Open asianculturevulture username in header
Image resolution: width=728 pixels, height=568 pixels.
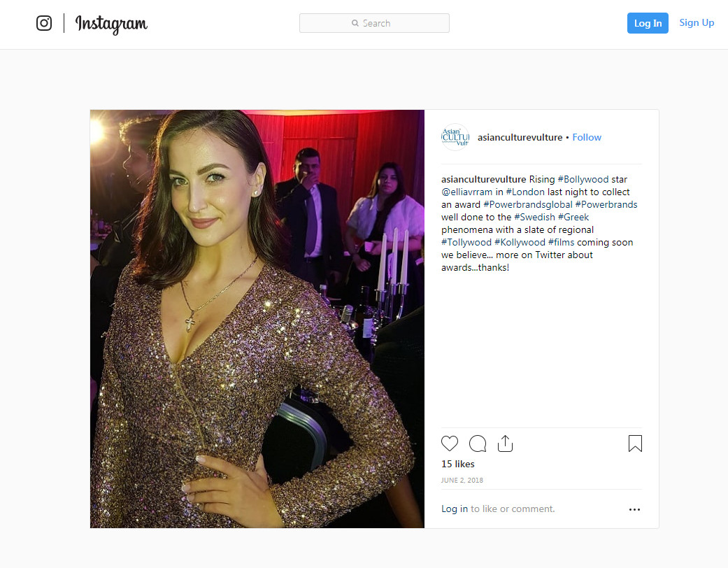(x=520, y=138)
